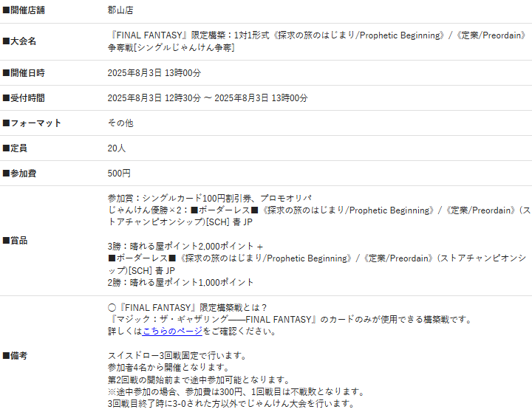Image resolution: width=532 pixels, height=415 pixels.
Task: Click the フォーマット row label
Action: 32,123
